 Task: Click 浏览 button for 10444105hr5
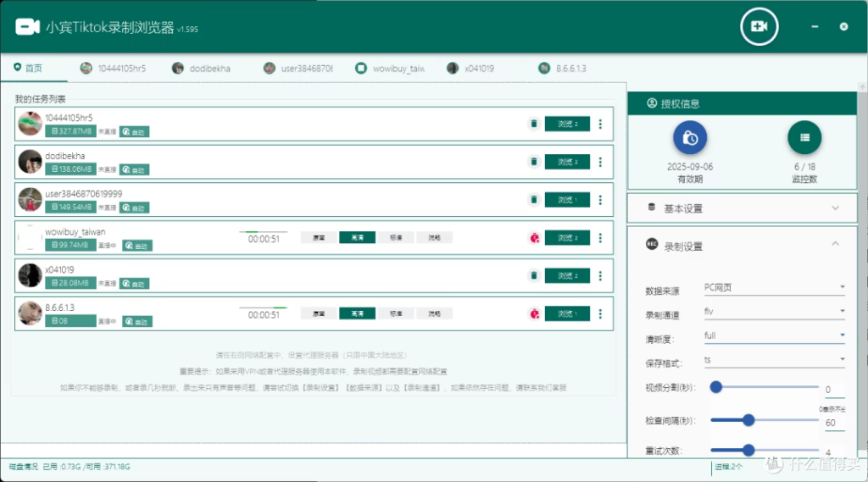point(567,124)
